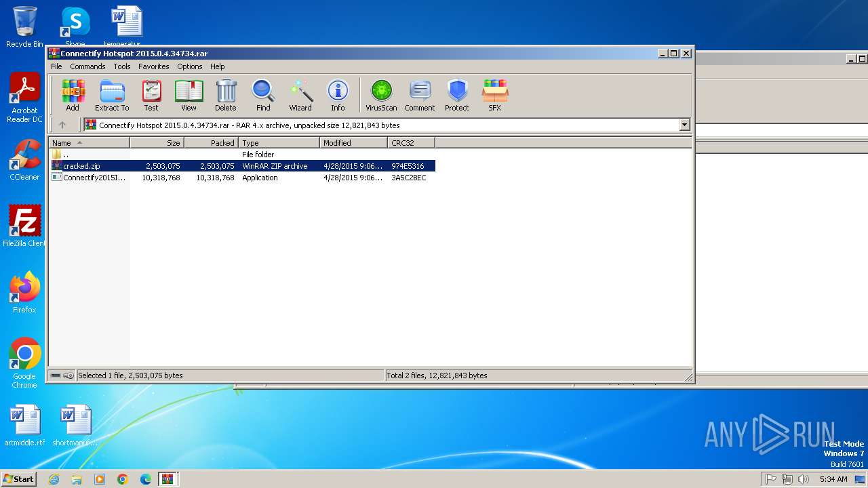Sort by Modified column header
Image resolution: width=868 pixels, height=488 pixels.
(x=353, y=143)
